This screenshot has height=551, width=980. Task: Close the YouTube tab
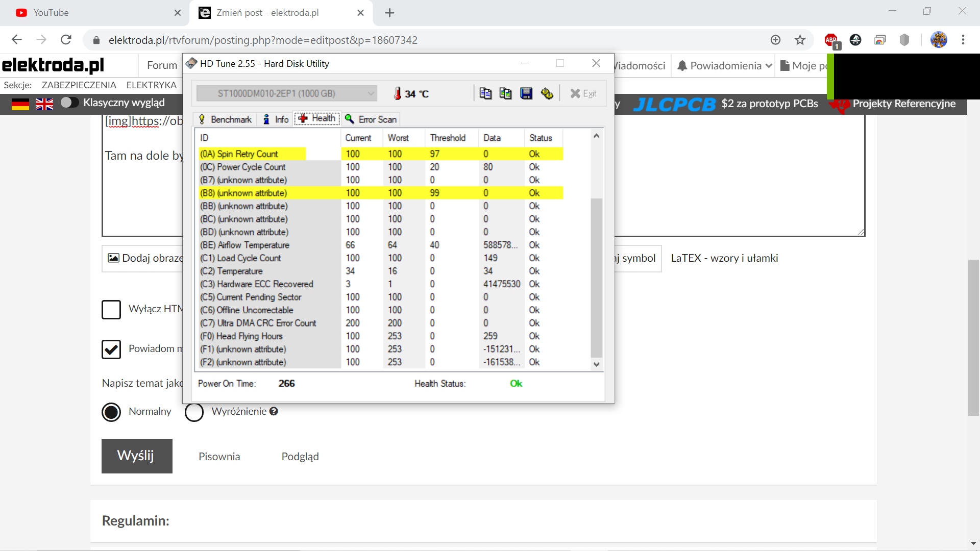click(x=178, y=13)
